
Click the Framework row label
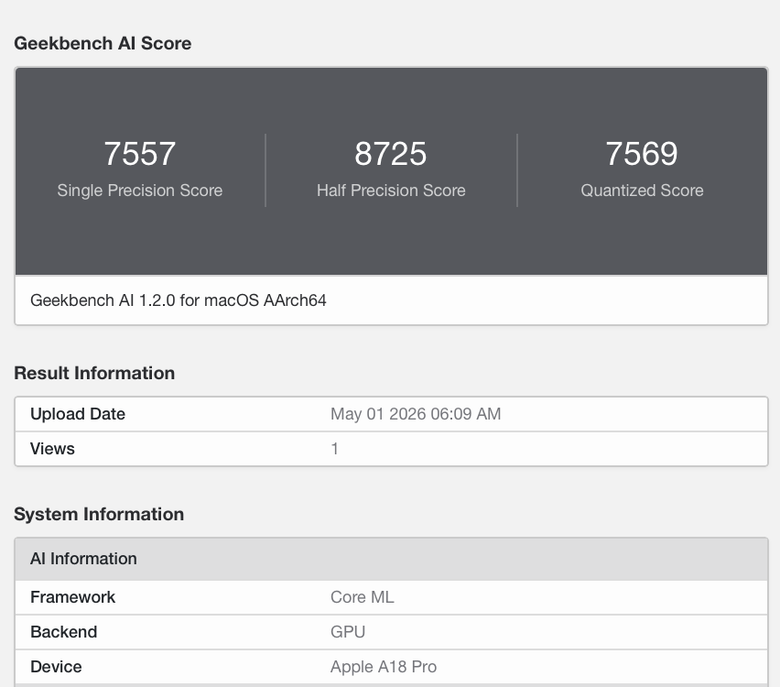pos(73,597)
